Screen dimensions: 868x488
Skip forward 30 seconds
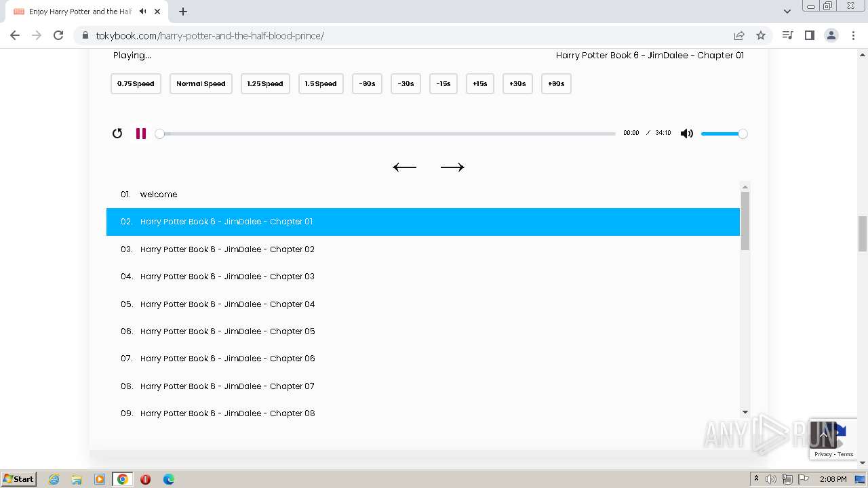517,84
